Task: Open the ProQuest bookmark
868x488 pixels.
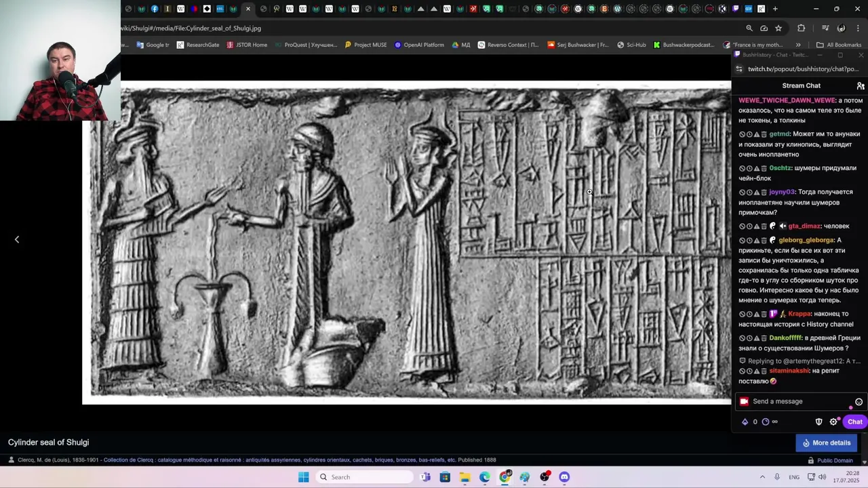Action: pos(306,45)
